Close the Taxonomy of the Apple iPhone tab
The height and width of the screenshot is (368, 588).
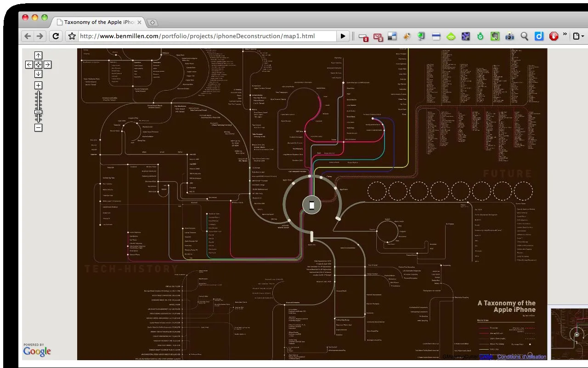point(140,22)
